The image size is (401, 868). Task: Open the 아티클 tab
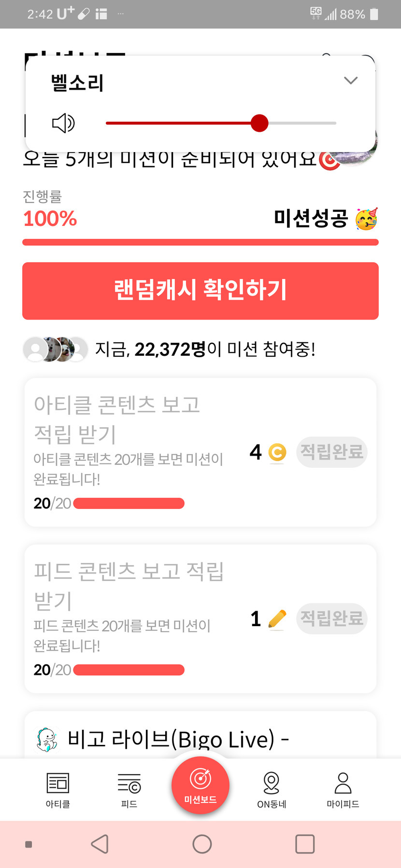pyautogui.click(x=58, y=789)
